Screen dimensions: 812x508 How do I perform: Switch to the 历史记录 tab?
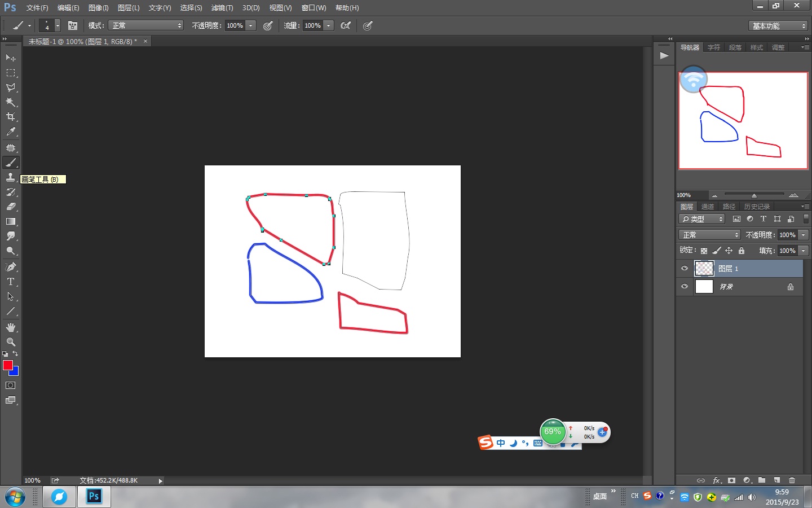click(x=757, y=207)
